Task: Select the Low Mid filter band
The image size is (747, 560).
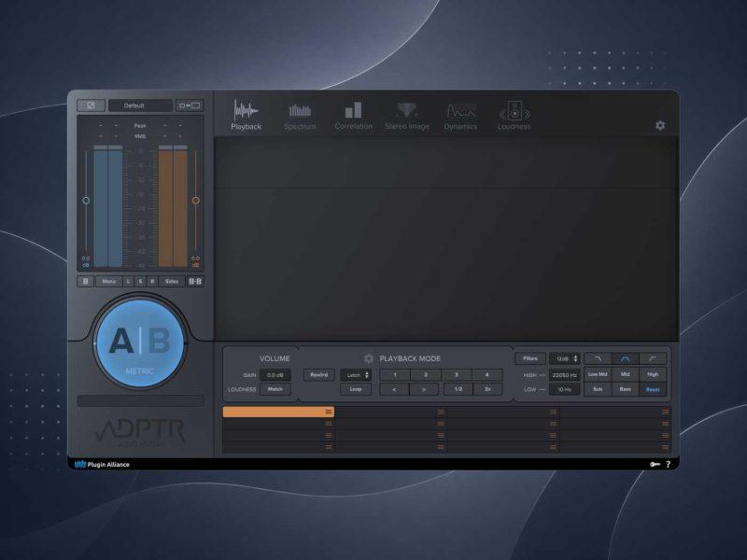Action: pyautogui.click(x=598, y=374)
